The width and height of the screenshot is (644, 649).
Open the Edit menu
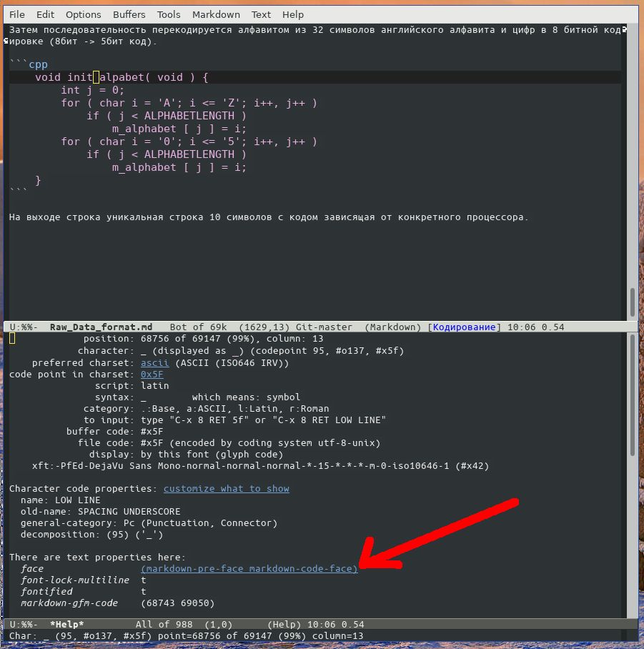coord(45,14)
